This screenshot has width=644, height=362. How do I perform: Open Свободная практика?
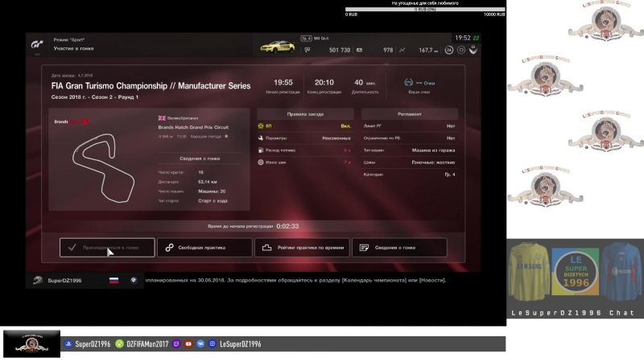204,248
